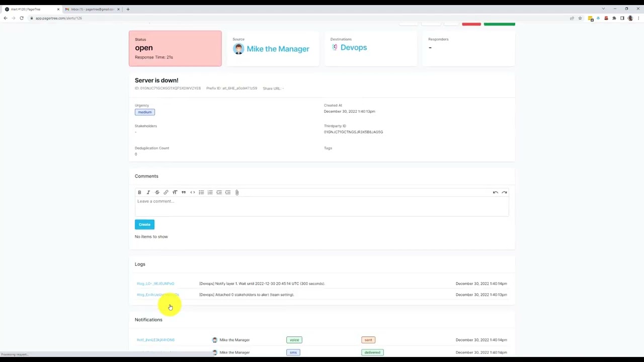This screenshot has height=362, width=644.
Task: Insert a block quote in comment
Action: tap(184, 192)
